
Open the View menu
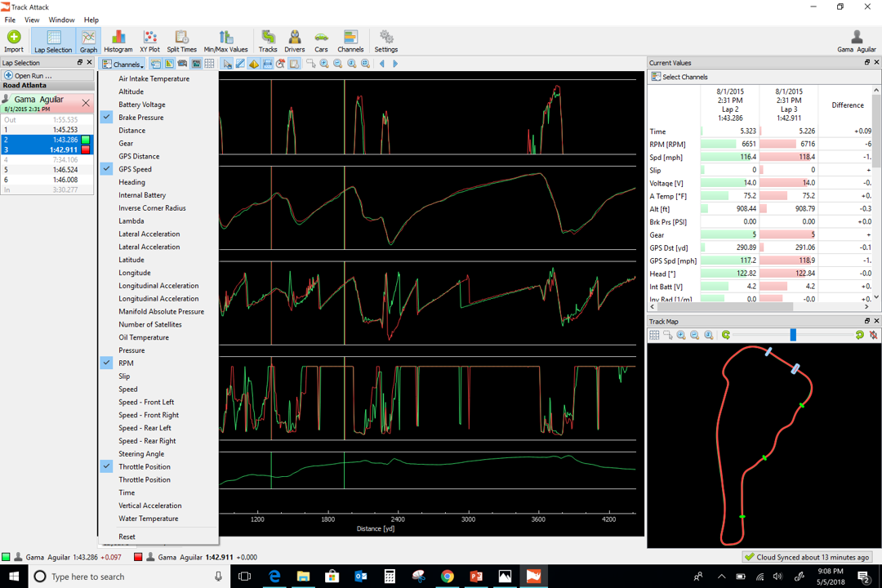point(32,20)
